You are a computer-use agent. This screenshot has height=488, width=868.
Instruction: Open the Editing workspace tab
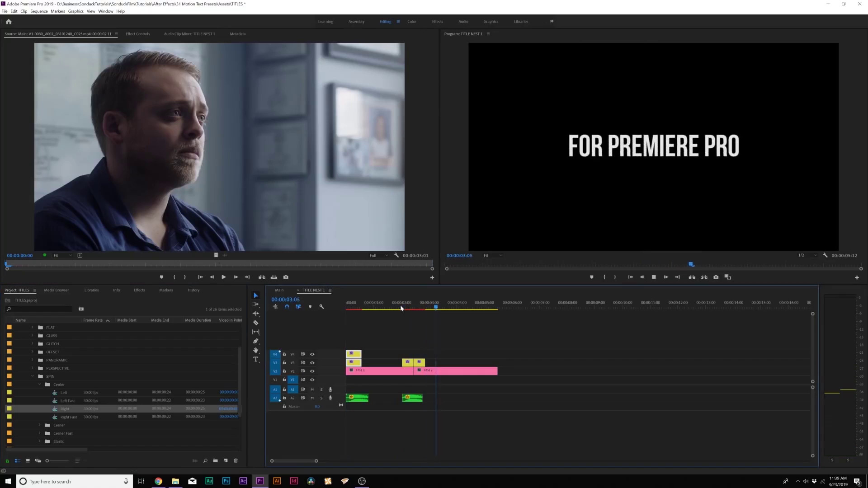(x=385, y=21)
